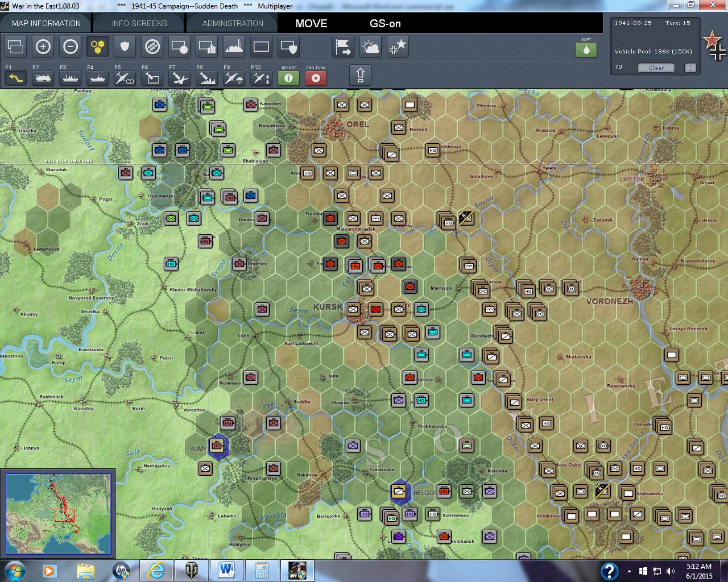Click the minimap in the corner
This screenshot has height=582, width=728.
(58, 514)
